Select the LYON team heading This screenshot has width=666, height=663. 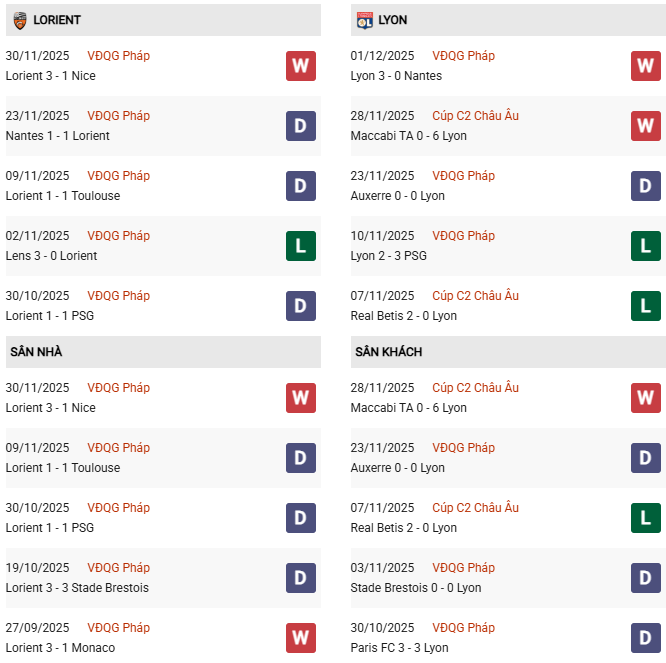coord(394,20)
